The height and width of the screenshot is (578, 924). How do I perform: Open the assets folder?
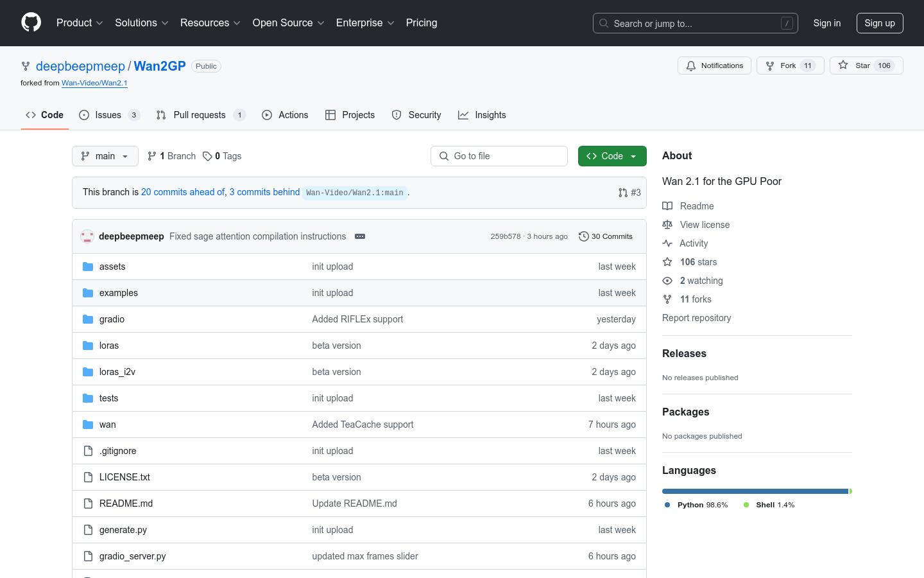(112, 267)
